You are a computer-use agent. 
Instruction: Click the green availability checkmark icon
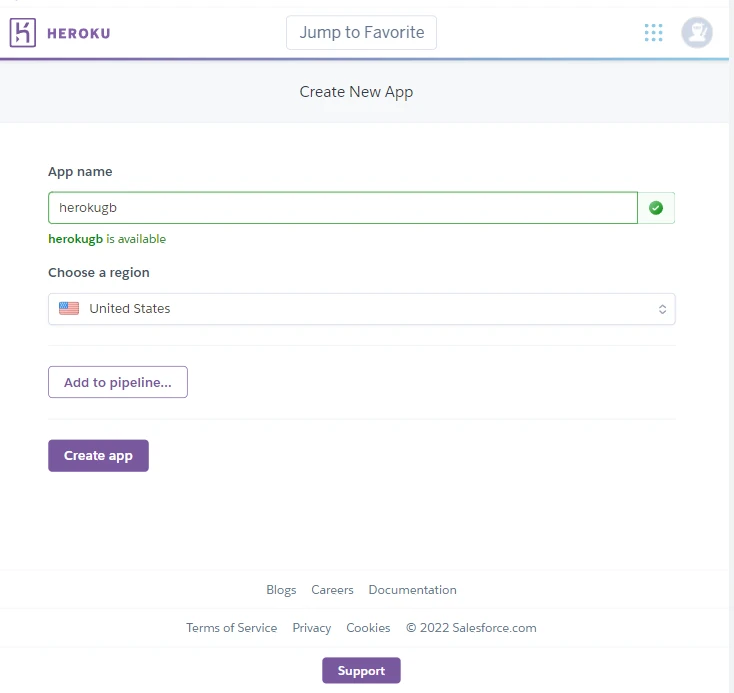click(656, 208)
